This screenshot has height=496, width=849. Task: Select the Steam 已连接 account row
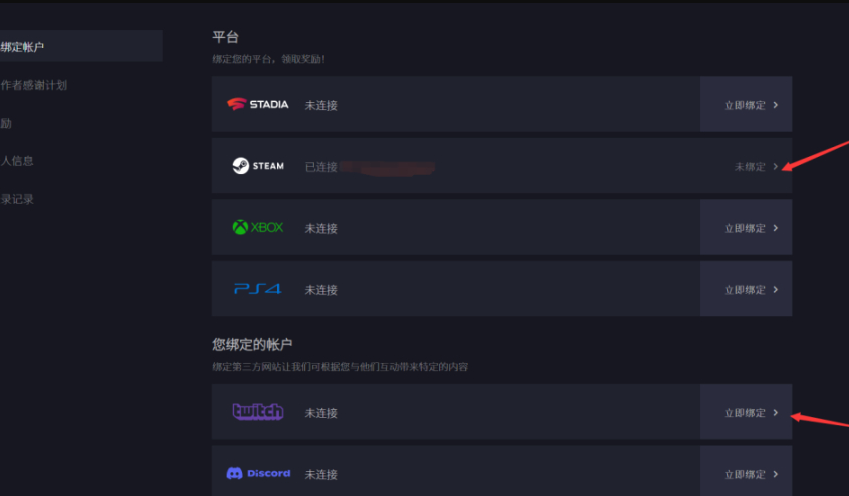[502, 166]
